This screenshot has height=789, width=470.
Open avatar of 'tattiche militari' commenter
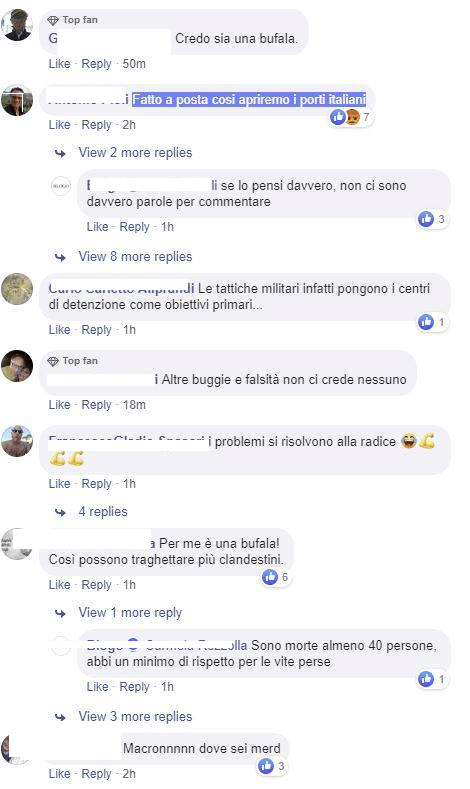point(17,289)
